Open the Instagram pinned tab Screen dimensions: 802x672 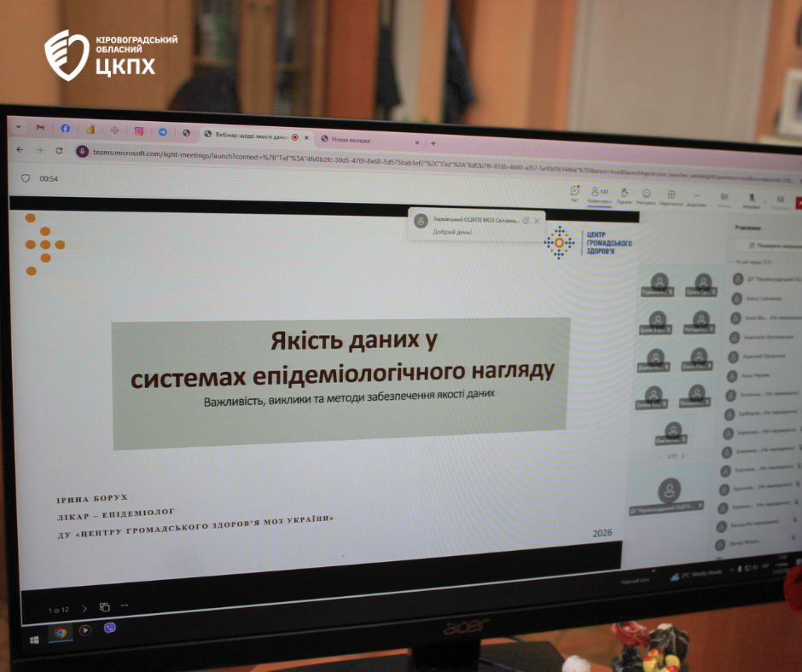(x=138, y=131)
